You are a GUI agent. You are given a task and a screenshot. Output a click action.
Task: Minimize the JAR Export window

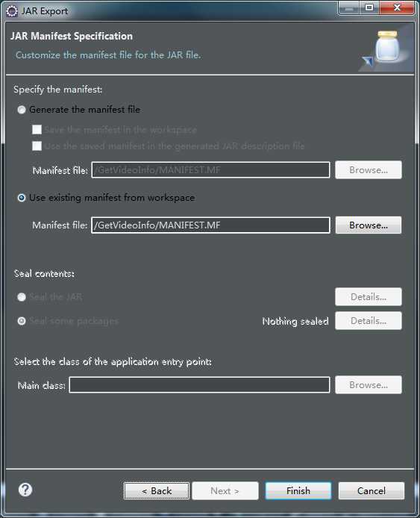[x=349, y=8]
